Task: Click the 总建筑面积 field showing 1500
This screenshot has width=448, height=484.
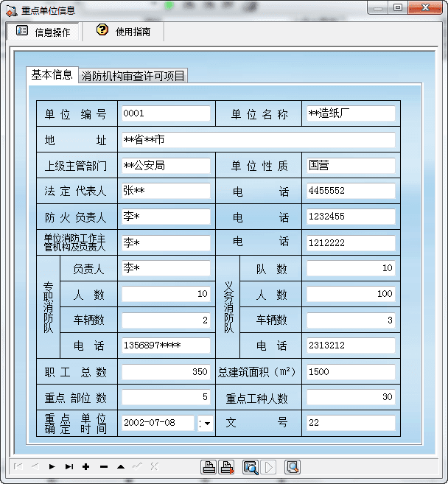Action: click(x=351, y=372)
